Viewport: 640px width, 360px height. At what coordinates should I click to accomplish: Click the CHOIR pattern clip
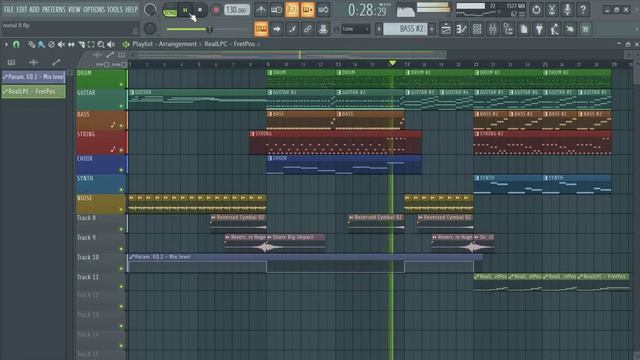click(344, 164)
